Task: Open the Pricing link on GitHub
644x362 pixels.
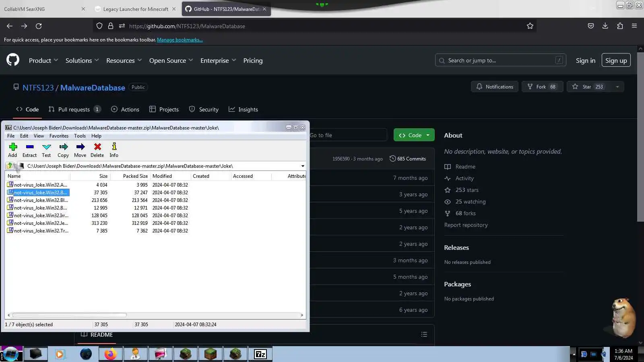Action: 253,60
